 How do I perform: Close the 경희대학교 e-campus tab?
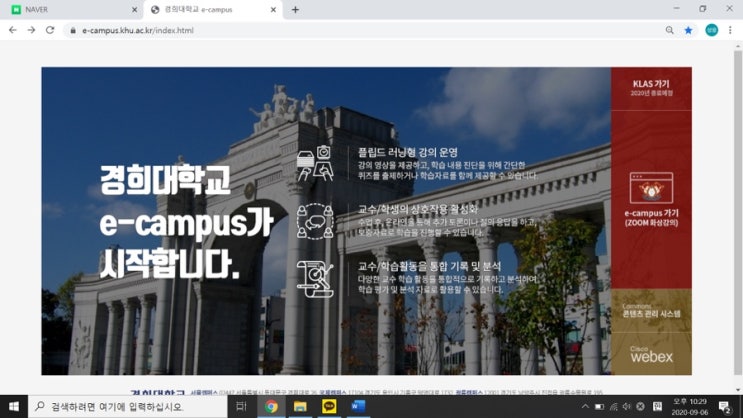[x=273, y=9]
